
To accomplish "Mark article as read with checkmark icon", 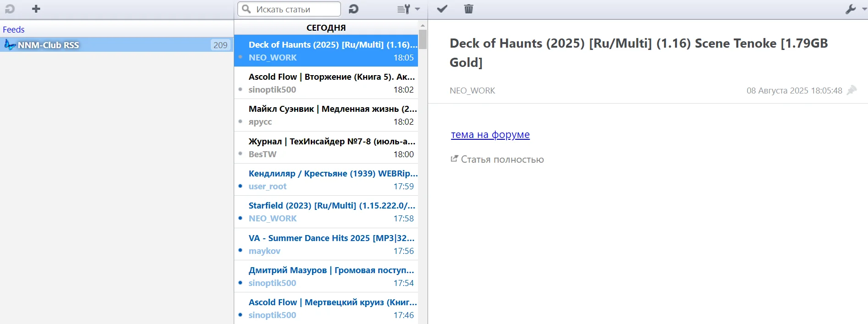I will tap(442, 9).
